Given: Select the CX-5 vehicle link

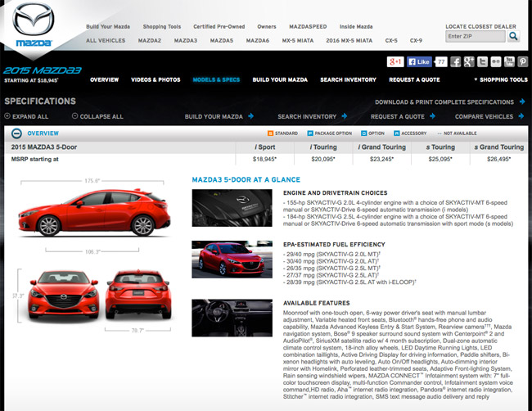Looking at the screenshot, I should coord(391,40).
